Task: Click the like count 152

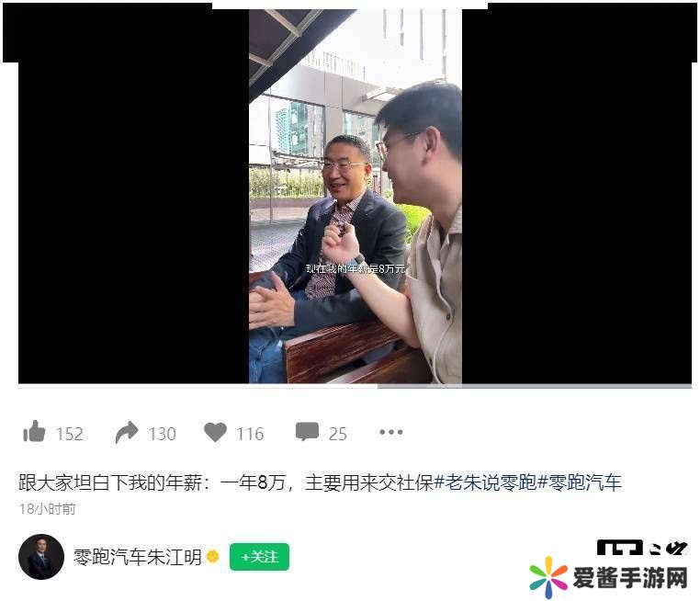Action: (x=70, y=434)
